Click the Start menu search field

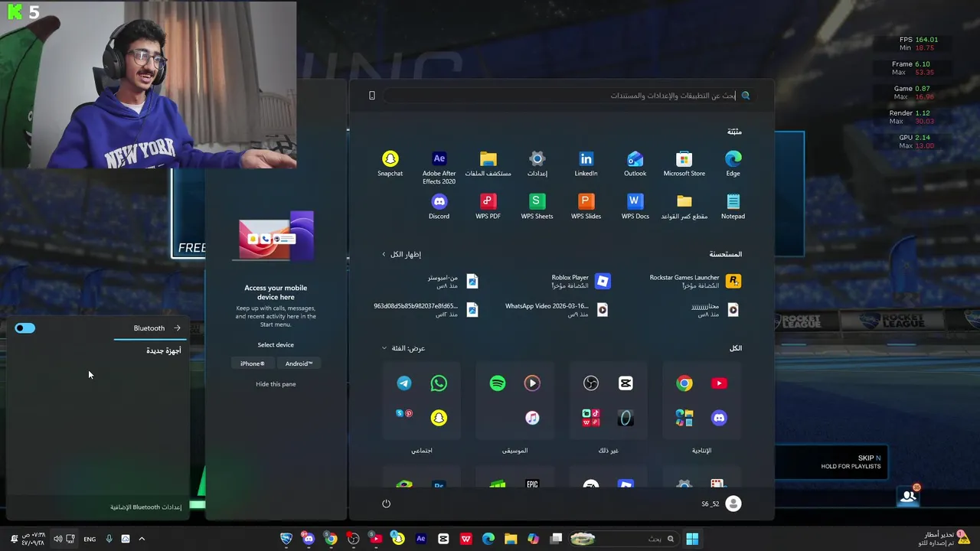point(568,96)
